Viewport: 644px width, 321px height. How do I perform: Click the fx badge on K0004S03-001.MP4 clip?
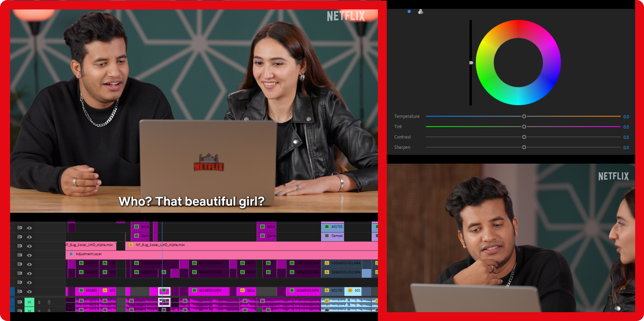(x=327, y=263)
